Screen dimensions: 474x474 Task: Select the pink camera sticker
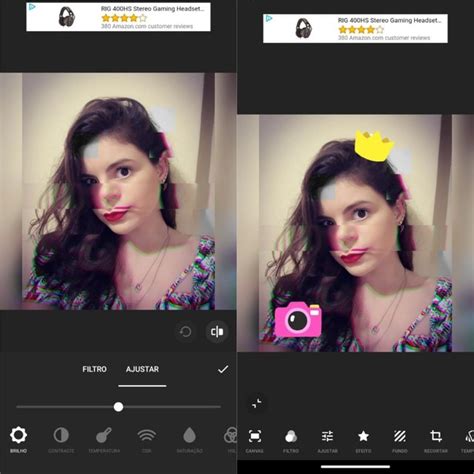(x=298, y=320)
